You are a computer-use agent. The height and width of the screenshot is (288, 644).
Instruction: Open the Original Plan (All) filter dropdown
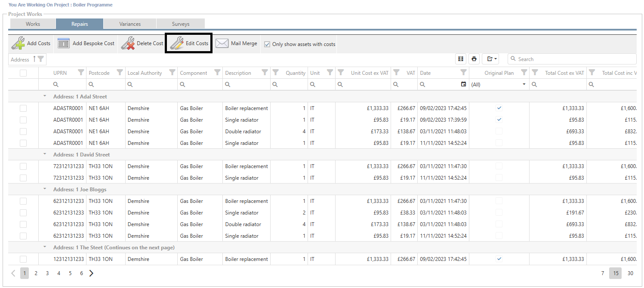pyautogui.click(x=524, y=85)
